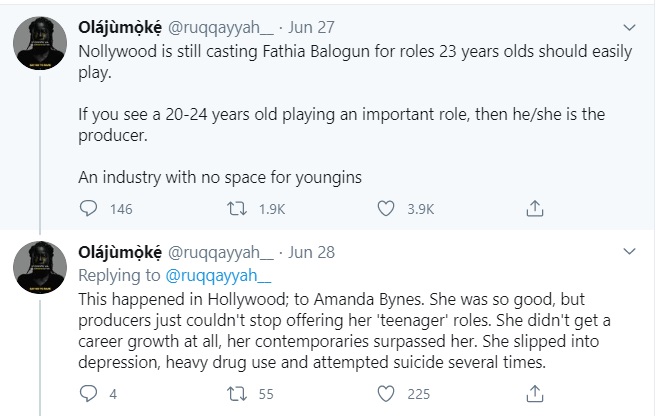Reply to the Amanda Bynes tweet
The width and height of the screenshot is (658, 416).
click(88, 394)
